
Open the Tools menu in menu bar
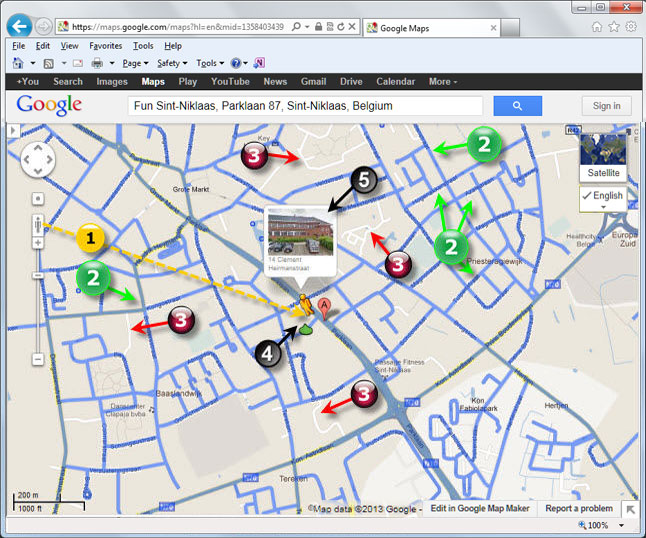143,46
